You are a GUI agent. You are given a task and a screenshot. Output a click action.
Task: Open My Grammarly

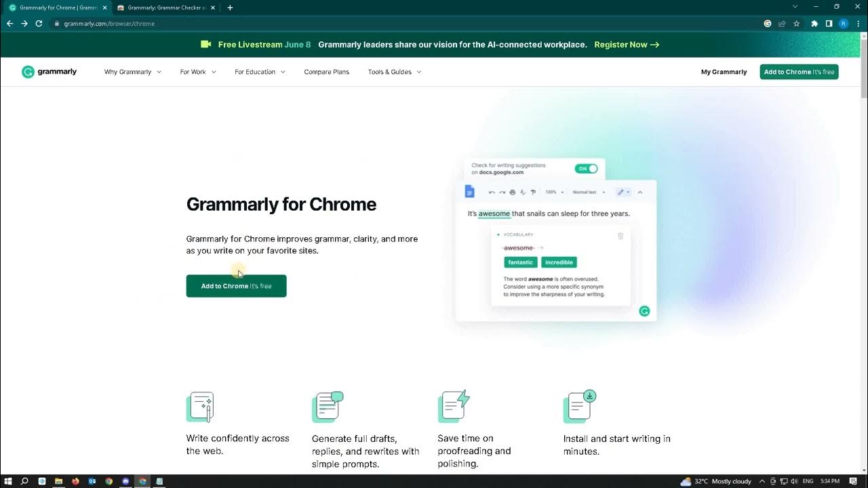[724, 72]
